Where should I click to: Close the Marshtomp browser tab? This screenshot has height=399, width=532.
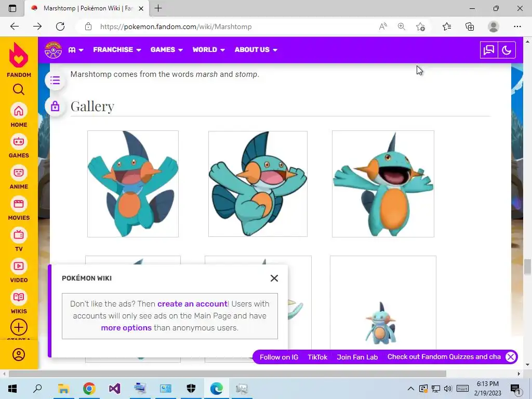(x=141, y=8)
